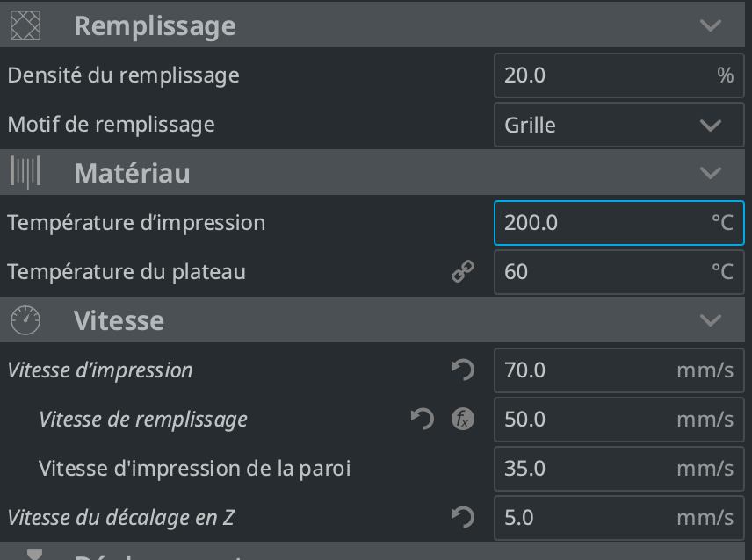Collapse the Matériau section chevron
Screen dimensions: 752x560
[x=711, y=173]
